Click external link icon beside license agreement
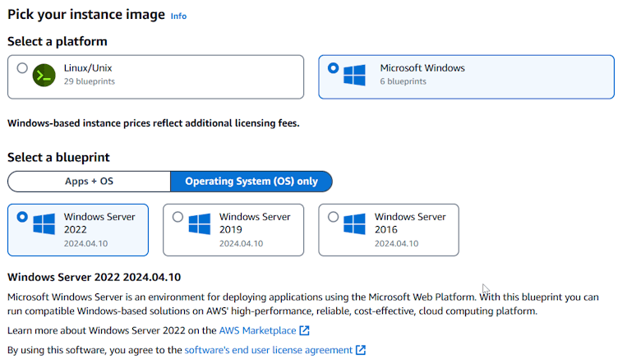Viewport: 641px width, 364px height. coord(361,350)
